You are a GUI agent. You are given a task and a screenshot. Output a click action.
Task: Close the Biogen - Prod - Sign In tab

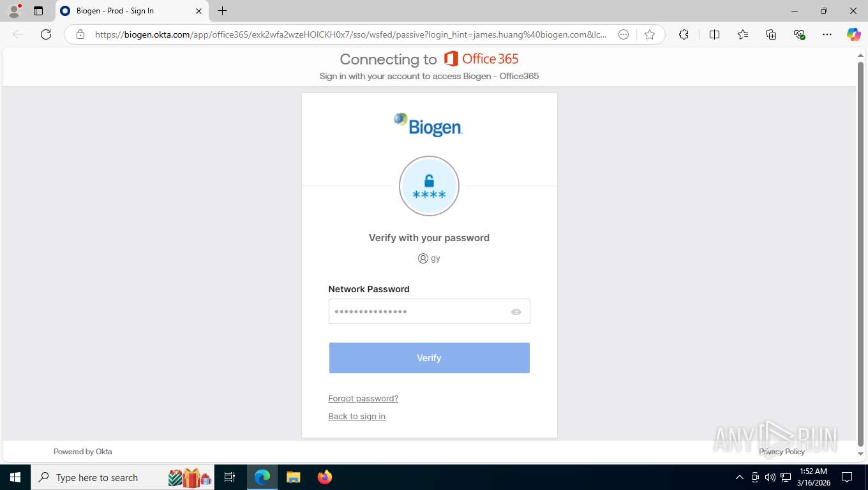click(198, 11)
